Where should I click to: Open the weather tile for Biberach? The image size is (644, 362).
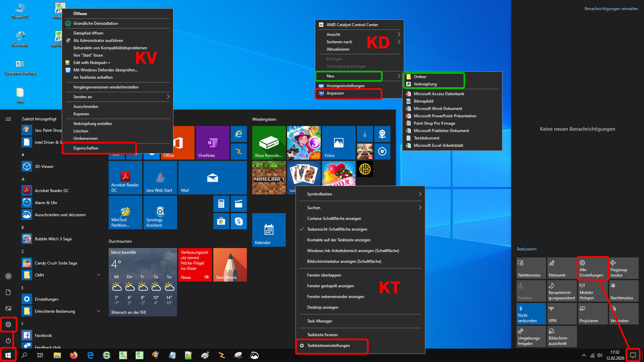point(143,282)
